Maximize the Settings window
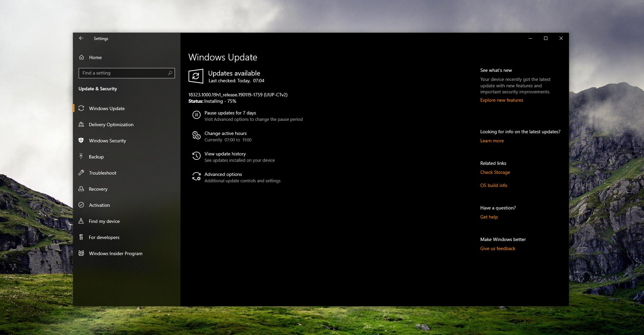 tap(546, 38)
